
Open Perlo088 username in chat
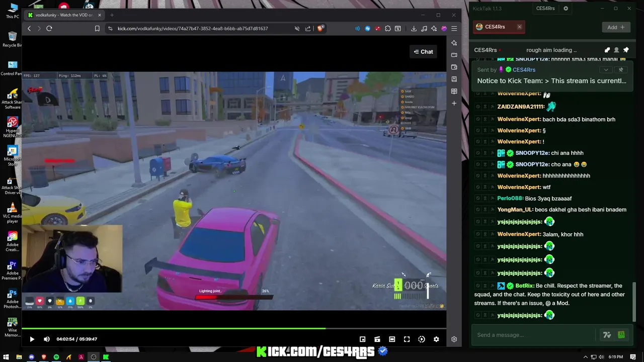510,199
